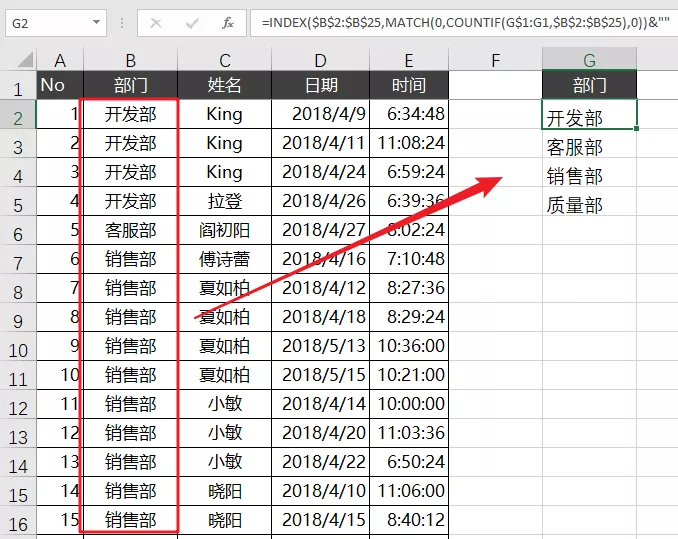Select cell G2 containing 开发部
Viewport: 678px width, 539px height.
[x=589, y=115]
